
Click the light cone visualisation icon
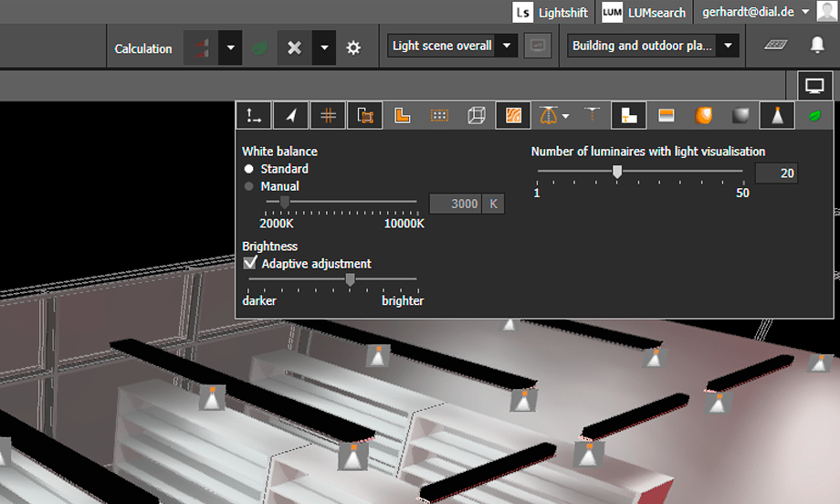776,116
